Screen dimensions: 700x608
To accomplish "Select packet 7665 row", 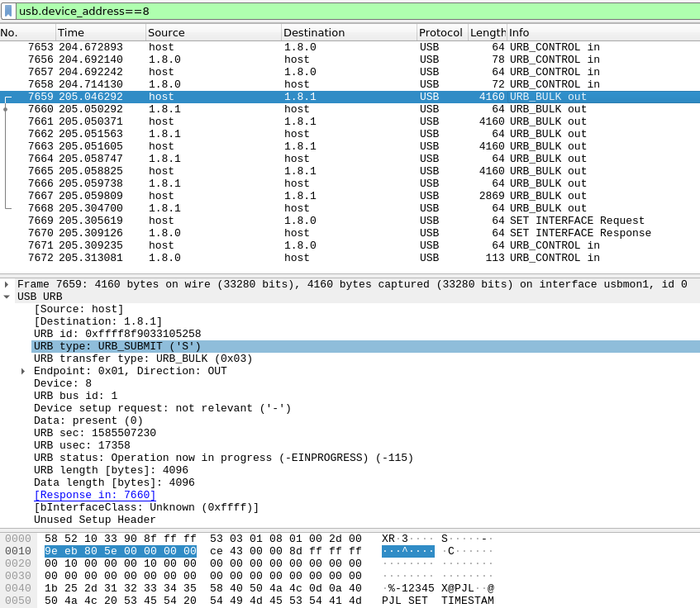I will point(350,171).
